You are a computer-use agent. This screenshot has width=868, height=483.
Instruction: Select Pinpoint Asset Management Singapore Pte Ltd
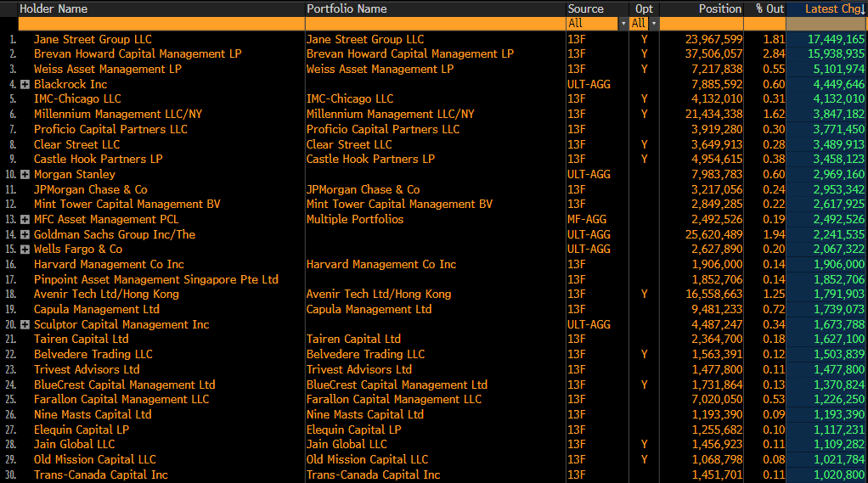click(x=155, y=279)
